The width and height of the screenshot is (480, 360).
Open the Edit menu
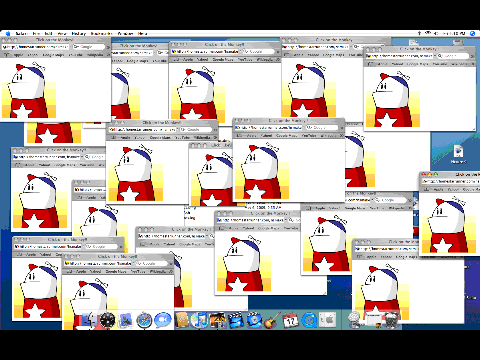pyautogui.click(x=49, y=33)
